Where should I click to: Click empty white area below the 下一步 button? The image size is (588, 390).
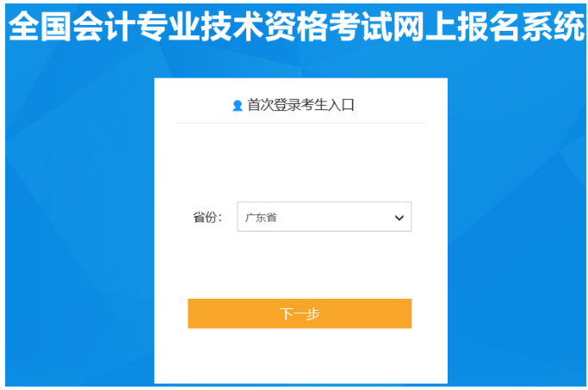[x=300, y=356]
